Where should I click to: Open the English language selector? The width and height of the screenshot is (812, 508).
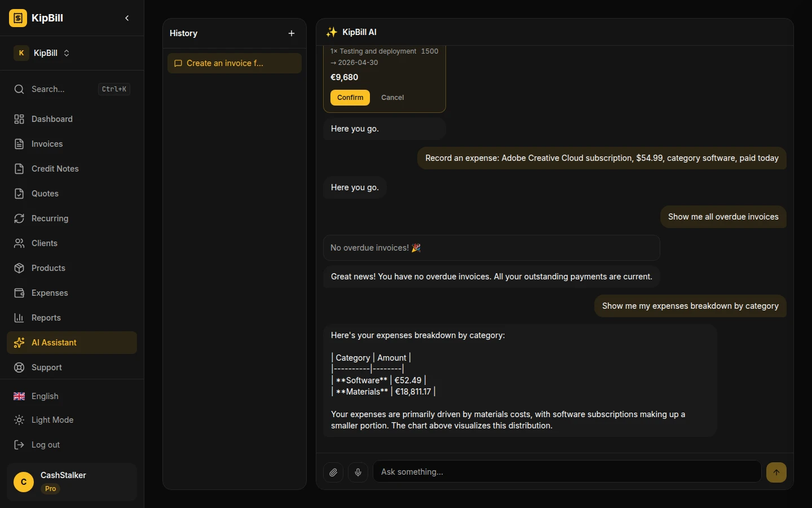[x=45, y=396]
